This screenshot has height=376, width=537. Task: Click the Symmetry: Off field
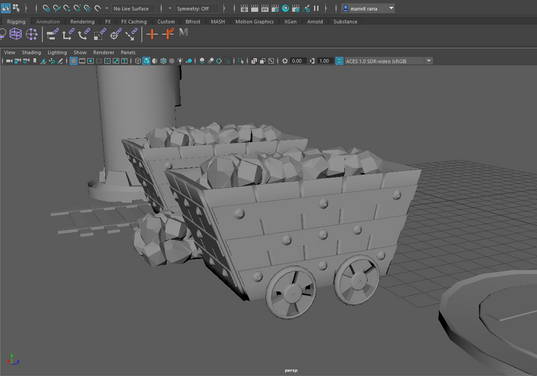197,9
